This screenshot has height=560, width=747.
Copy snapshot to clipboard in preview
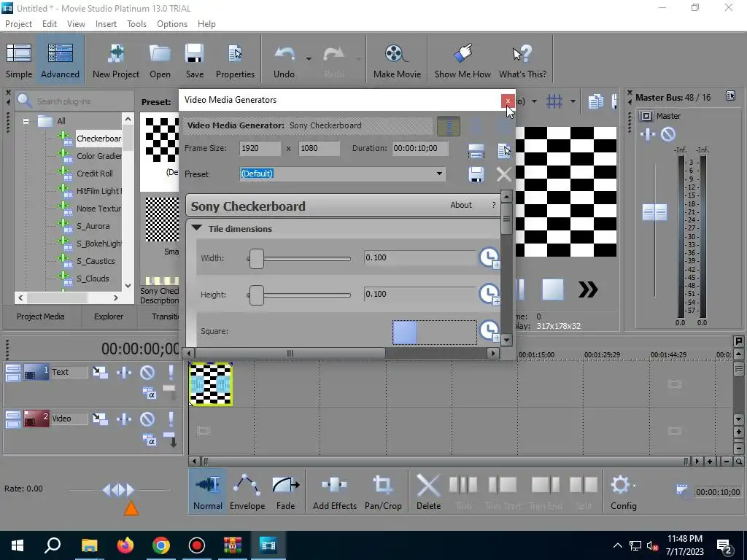595,101
